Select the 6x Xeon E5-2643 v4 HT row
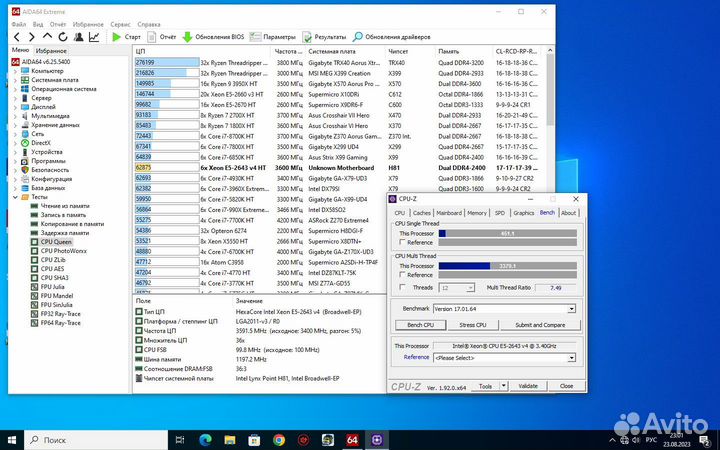 (338, 168)
